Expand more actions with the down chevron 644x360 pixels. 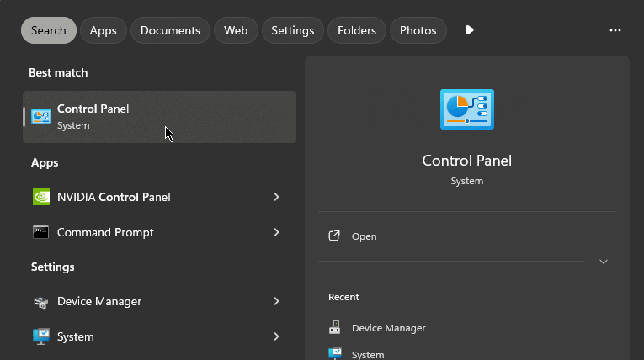pos(604,262)
